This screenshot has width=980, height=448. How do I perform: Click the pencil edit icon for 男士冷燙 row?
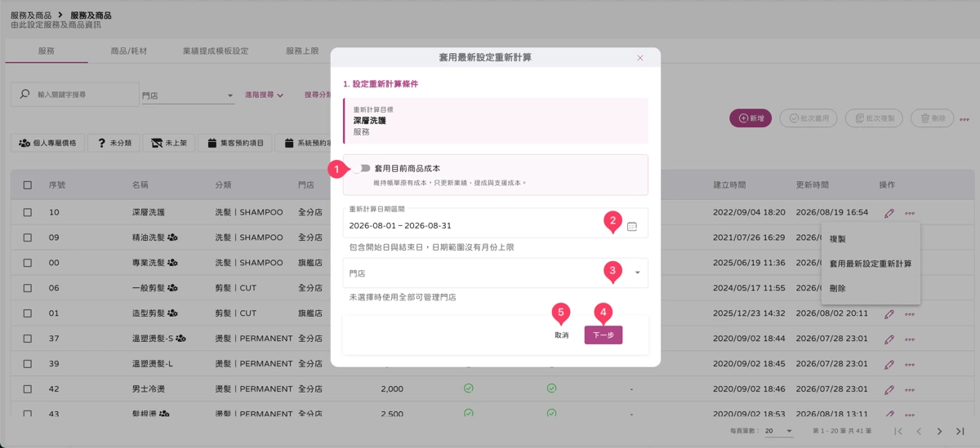(x=889, y=389)
